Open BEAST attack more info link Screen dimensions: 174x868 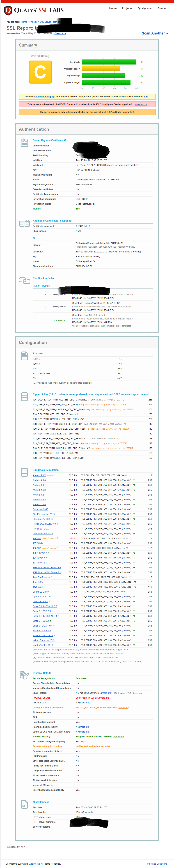107,693
